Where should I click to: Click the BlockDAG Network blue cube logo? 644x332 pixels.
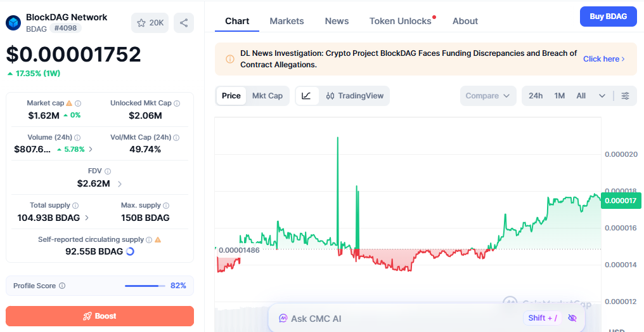[13, 23]
